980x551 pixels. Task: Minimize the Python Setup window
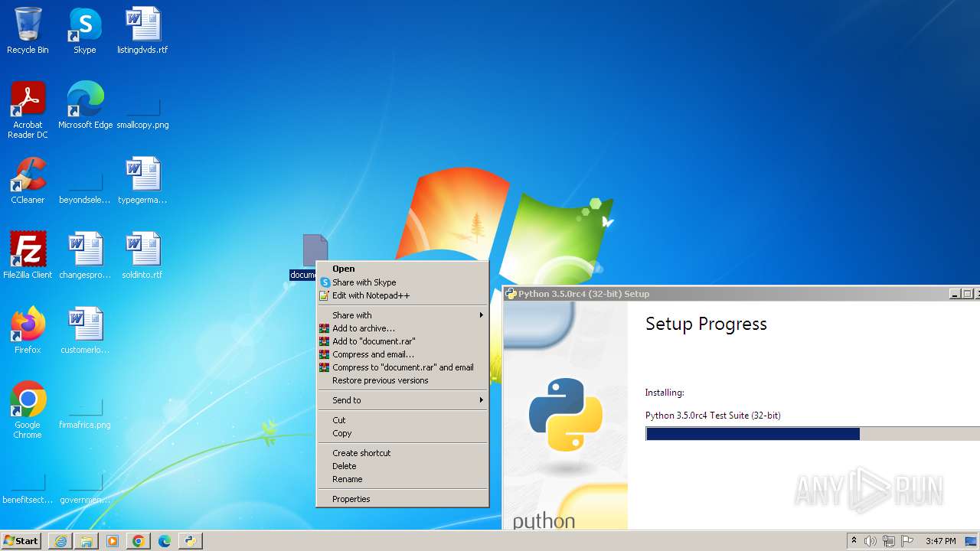[x=955, y=294]
